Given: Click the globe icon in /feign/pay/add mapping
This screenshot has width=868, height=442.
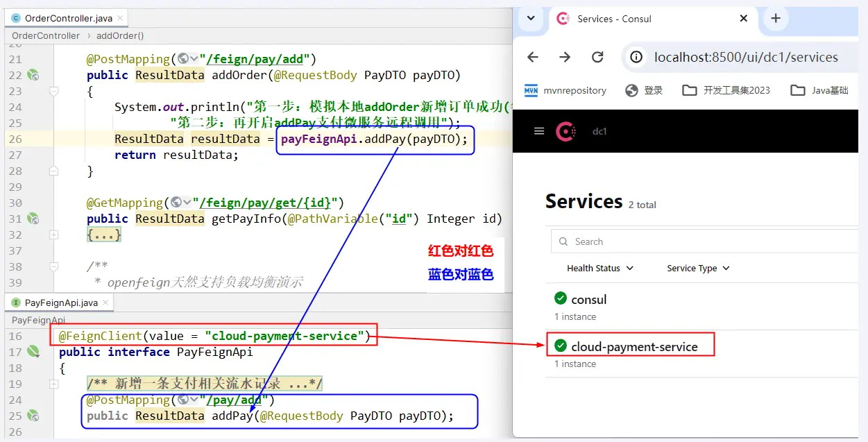Looking at the screenshot, I should (x=184, y=59).
